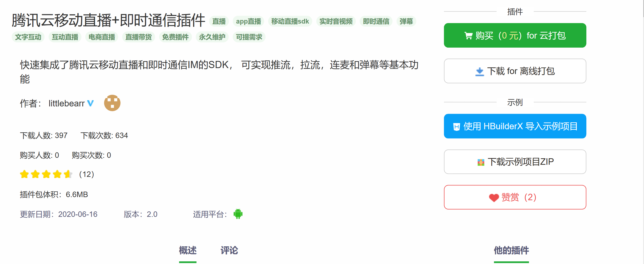
Task: Click the HBuilderX logo icon
Action: 457,127
